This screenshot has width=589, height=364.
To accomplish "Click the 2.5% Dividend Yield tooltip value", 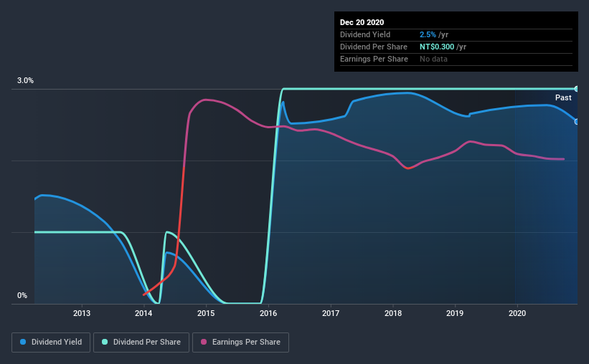I will tap(428, 34).
